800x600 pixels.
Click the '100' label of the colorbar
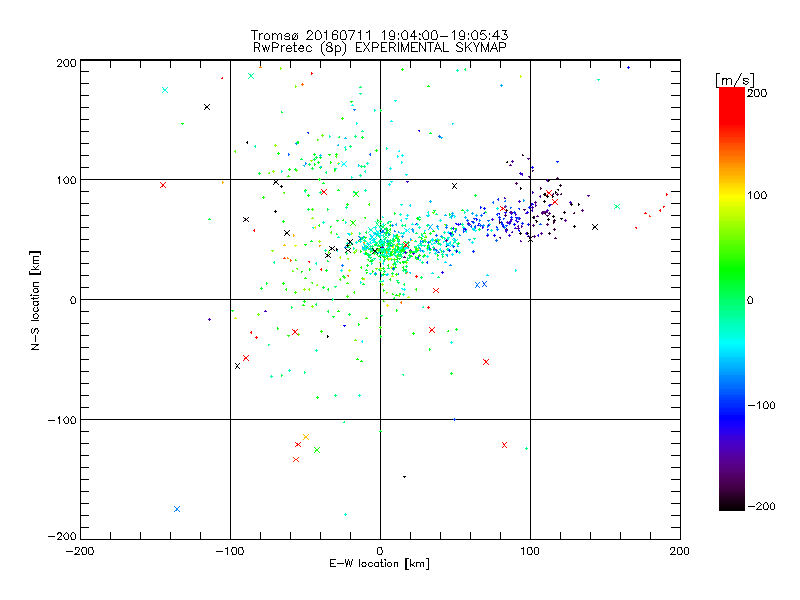coord(757,195)
